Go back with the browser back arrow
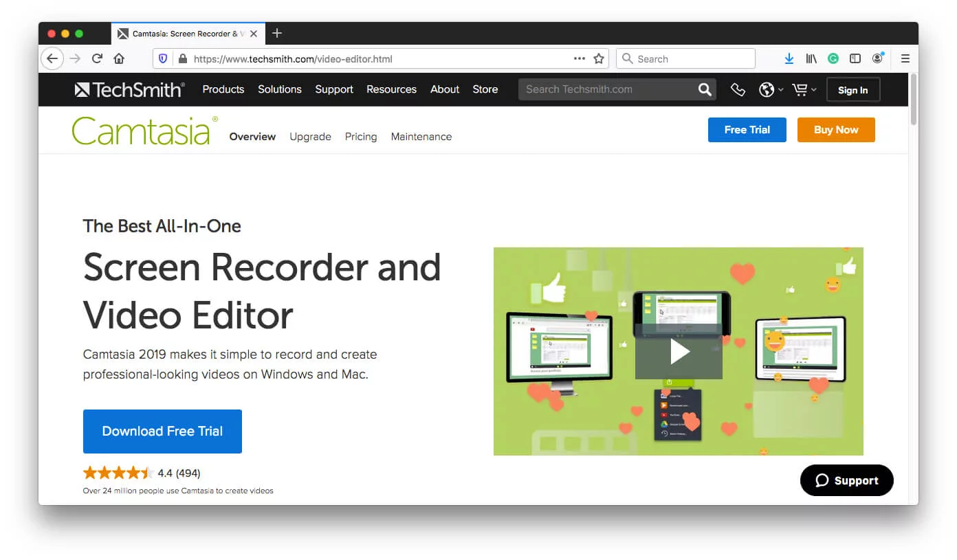This screenshot has width=957, height=560. (x=52, y=58)
